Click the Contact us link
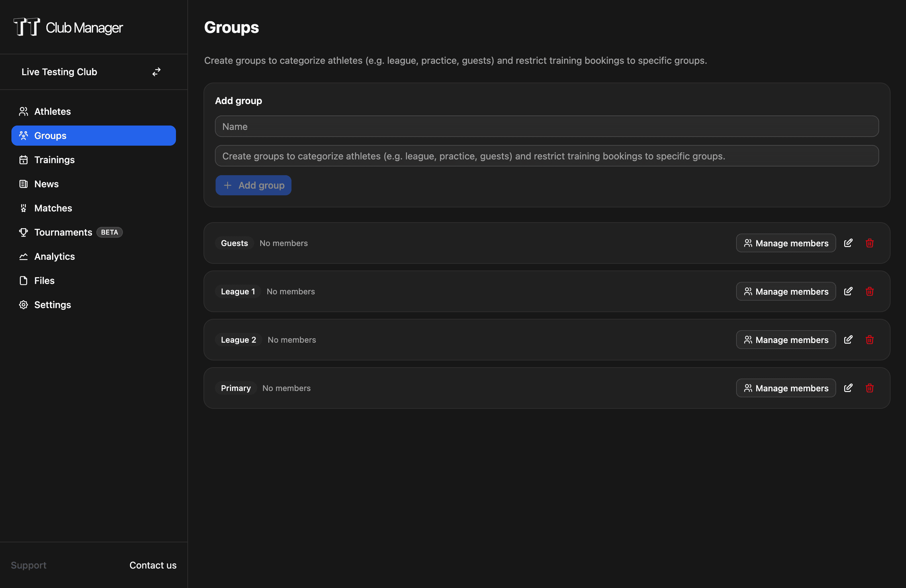Viewport: 906px width, 588px height. tap(153, 565)
